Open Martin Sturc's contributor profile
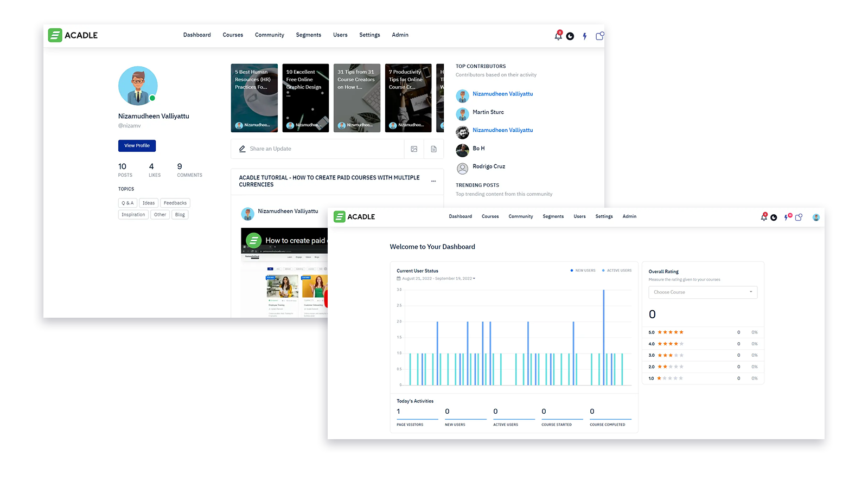The width and height of the screenshot is (868, 488). (488, 112)
